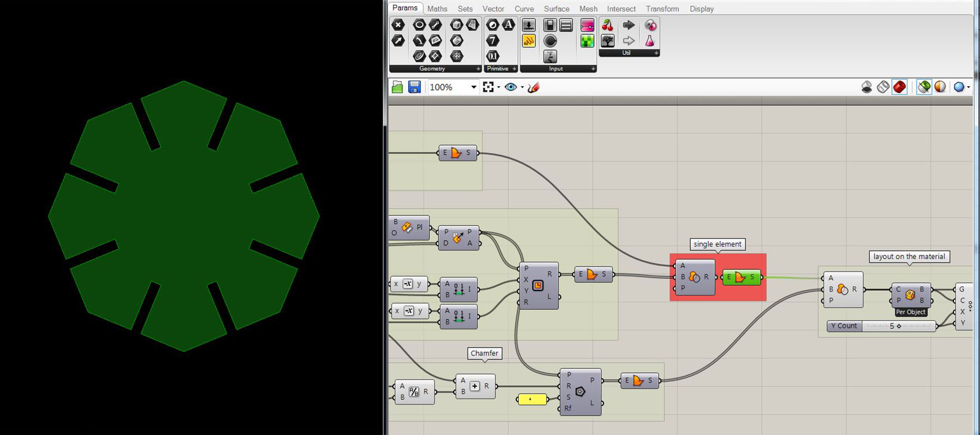This screenshot has height=435, width=980.
Task: Switch to the Display tab
Action: tap(702, 9)
